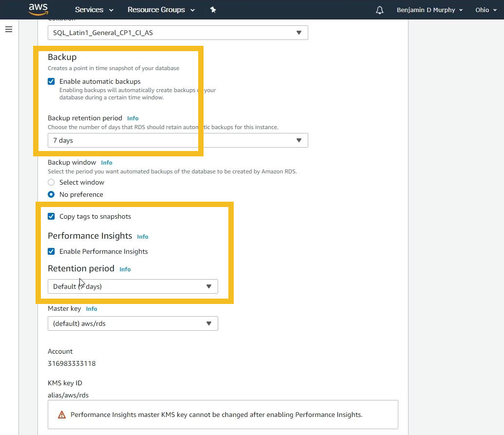Choose the No preference radio option

pos(51,194)
